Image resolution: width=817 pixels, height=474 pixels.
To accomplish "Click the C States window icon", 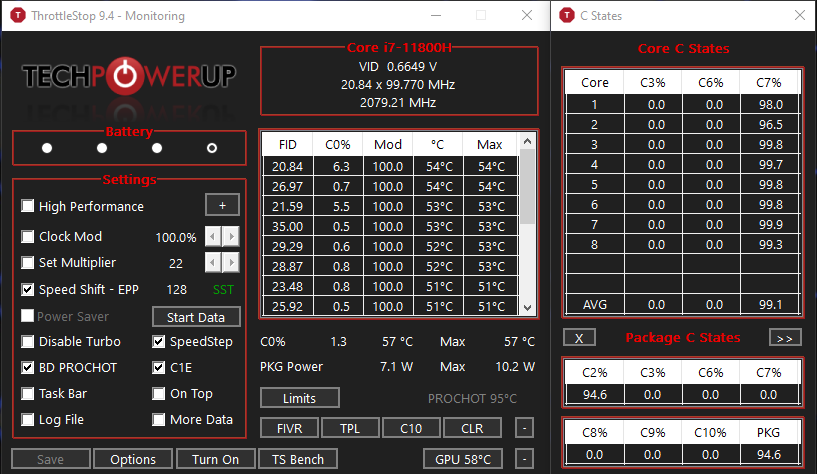I will coord(566,16).
